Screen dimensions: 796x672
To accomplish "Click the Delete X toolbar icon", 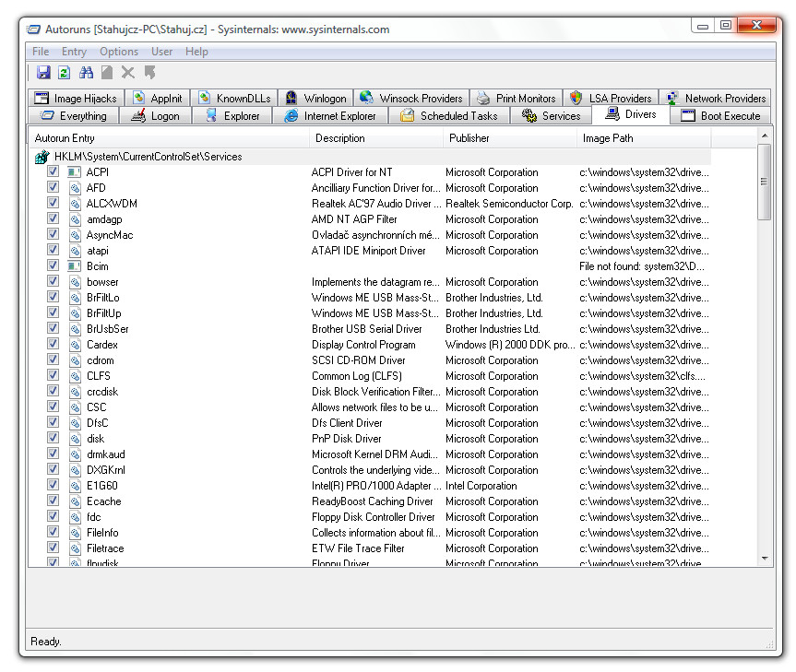I will click(x=128, y=73).
